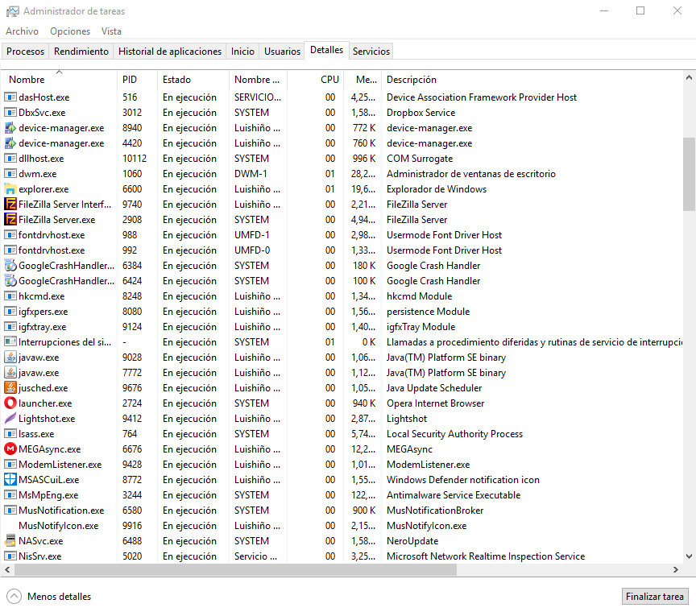Sort by the Estado column header
696x616 pixels.
193,80
